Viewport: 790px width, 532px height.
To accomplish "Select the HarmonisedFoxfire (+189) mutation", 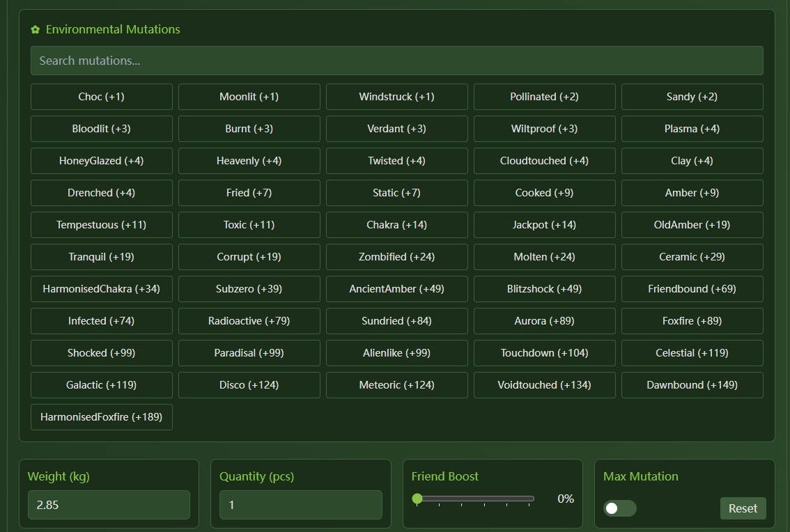I will [101, 416].
